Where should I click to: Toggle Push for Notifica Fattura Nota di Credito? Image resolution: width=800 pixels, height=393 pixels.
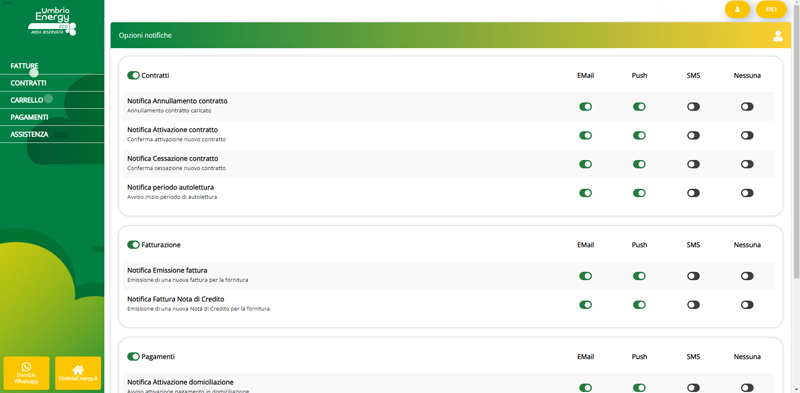point(639,305)
